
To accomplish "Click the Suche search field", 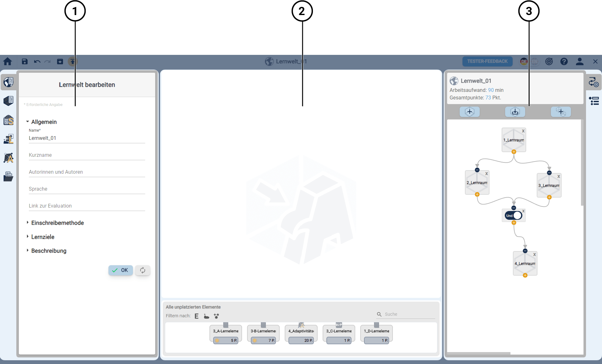I will 406,314.
